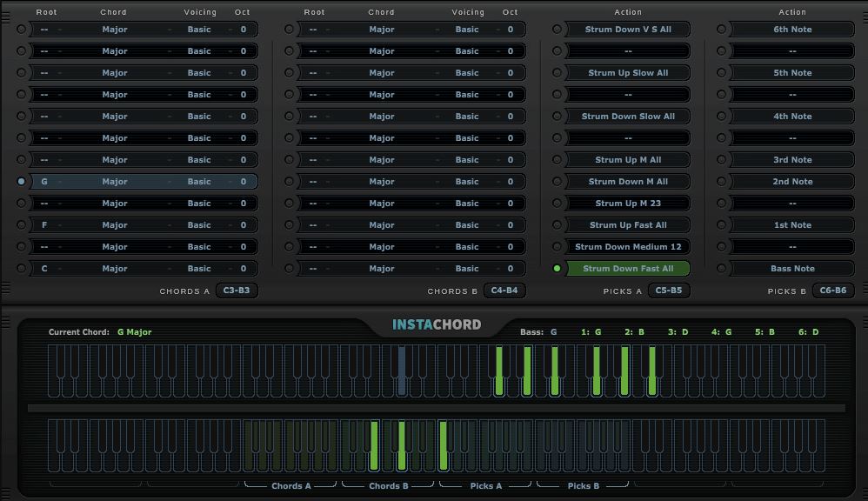
Task: Change the Basic voicing in the F row
Action: pos(199,224)
